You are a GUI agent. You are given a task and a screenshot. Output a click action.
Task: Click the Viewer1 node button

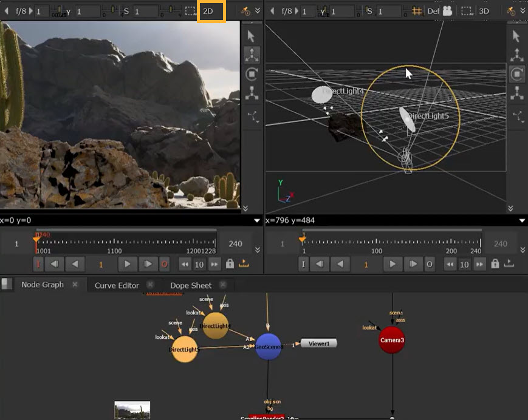coord(318,344)
